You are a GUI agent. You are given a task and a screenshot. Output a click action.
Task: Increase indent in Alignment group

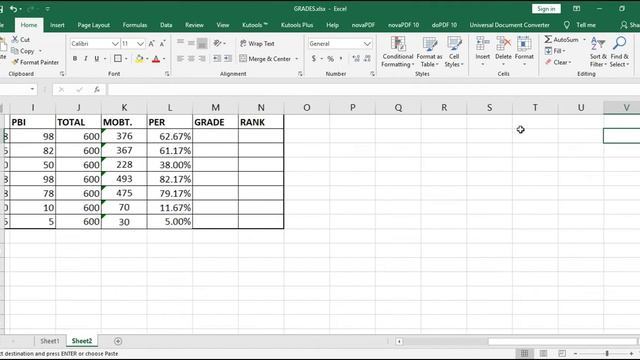click(228, 59)
